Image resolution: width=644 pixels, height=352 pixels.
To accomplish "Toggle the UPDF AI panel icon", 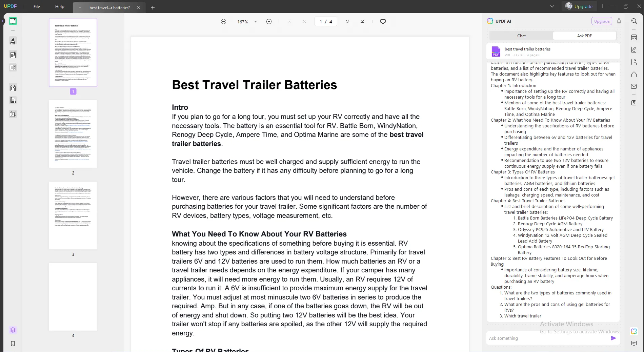I will (x=634, y=331).
